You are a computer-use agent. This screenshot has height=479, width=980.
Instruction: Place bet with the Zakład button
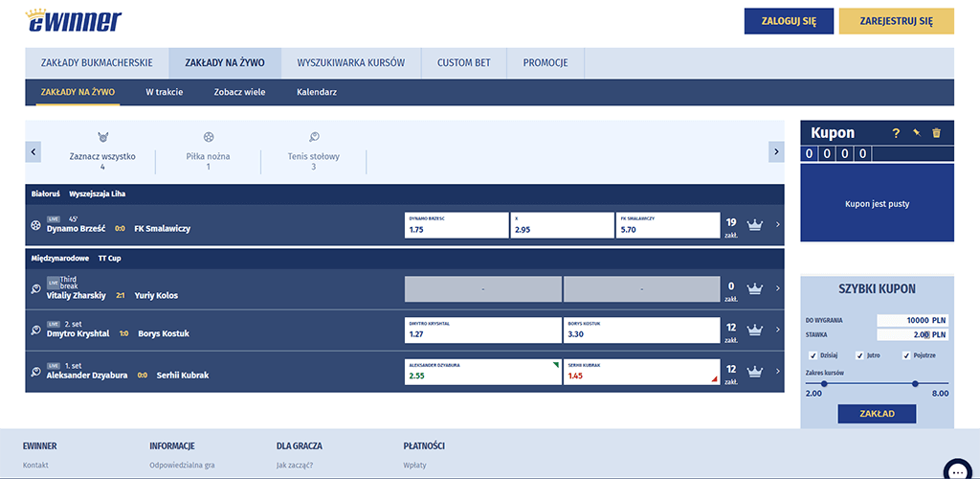877,414
